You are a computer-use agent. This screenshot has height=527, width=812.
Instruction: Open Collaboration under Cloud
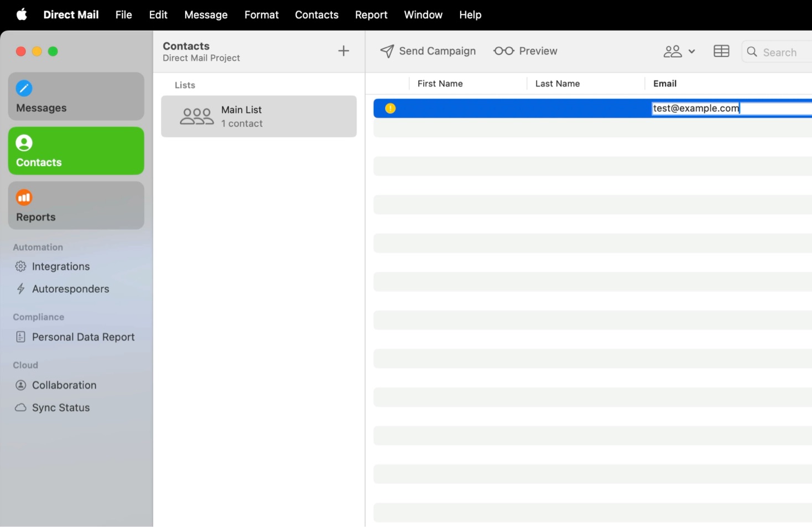[x=64, y=385]
